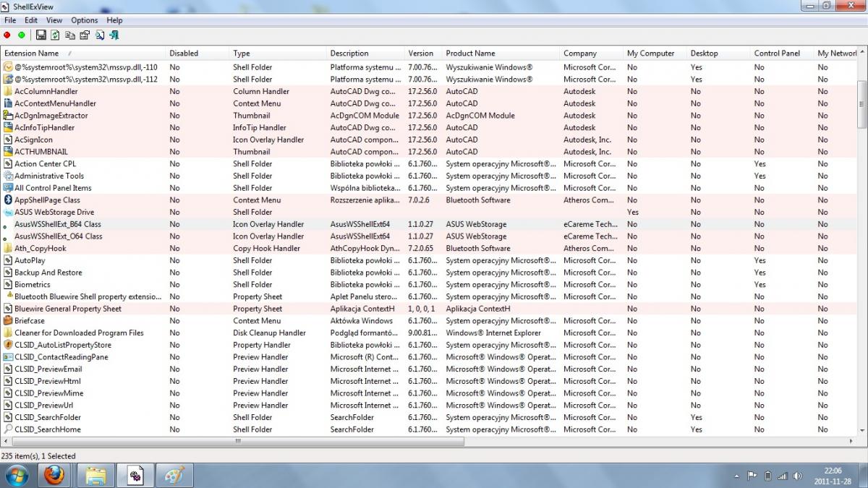Select the ACTHUMBNAIL row
Image resolution: width=868 pixels, height=488 pixels.
(x=427, y=152)
